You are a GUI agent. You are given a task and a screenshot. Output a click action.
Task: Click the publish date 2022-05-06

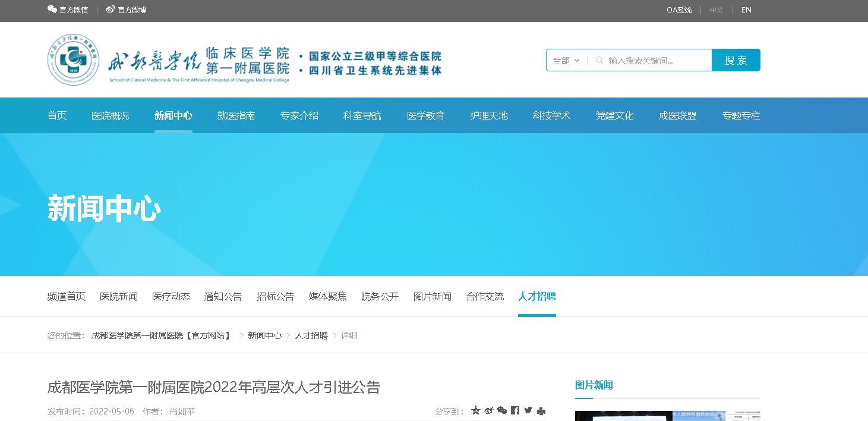point(112,411)
